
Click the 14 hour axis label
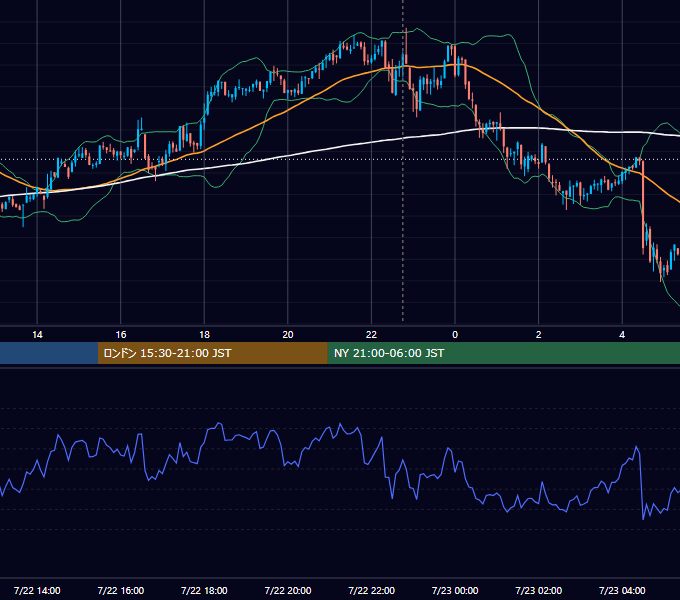pyautogui.click(x=37, y=335)
